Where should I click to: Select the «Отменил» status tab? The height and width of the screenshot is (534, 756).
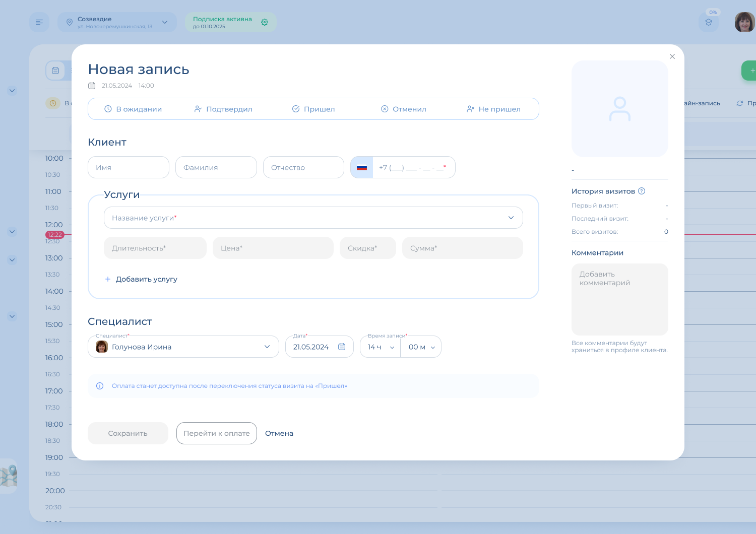[404, 109]
